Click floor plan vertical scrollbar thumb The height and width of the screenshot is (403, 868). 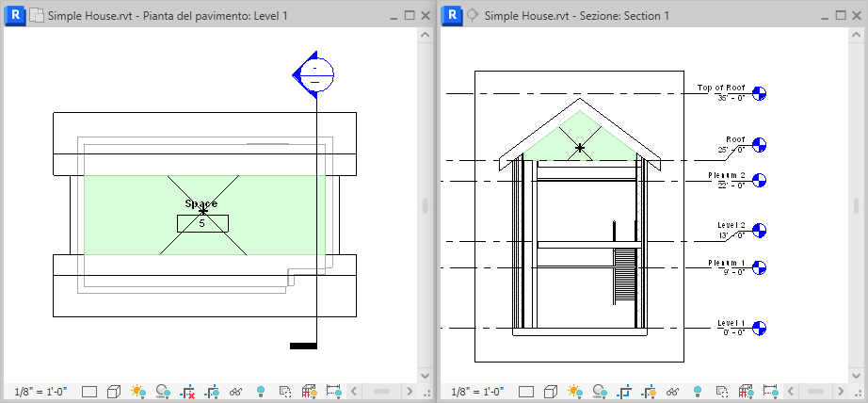426,206
